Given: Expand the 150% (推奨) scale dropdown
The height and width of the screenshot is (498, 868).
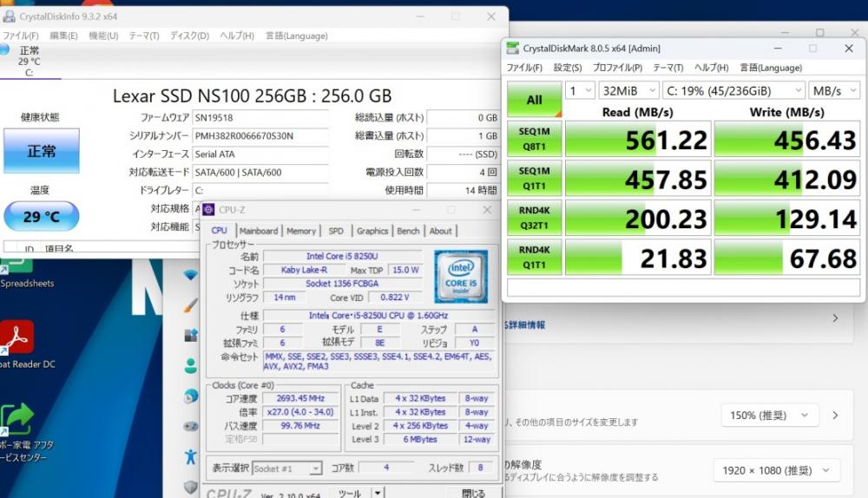Looking at the screenshot, I should point(770,415).
